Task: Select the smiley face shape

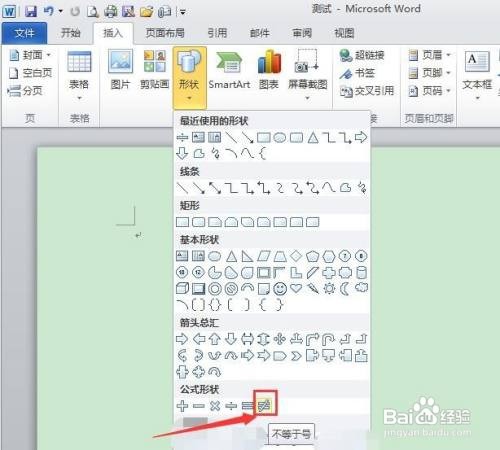Action: pyautogui.click(x=280, y=288)
